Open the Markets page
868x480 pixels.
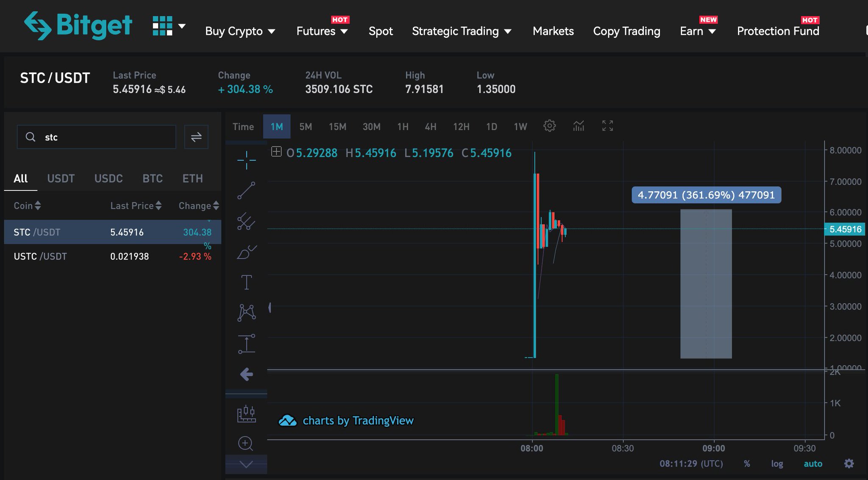click(553, 31)
